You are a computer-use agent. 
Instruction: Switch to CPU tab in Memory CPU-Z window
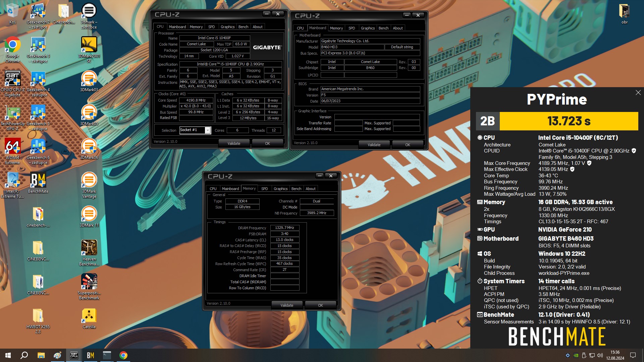(213, 189)
